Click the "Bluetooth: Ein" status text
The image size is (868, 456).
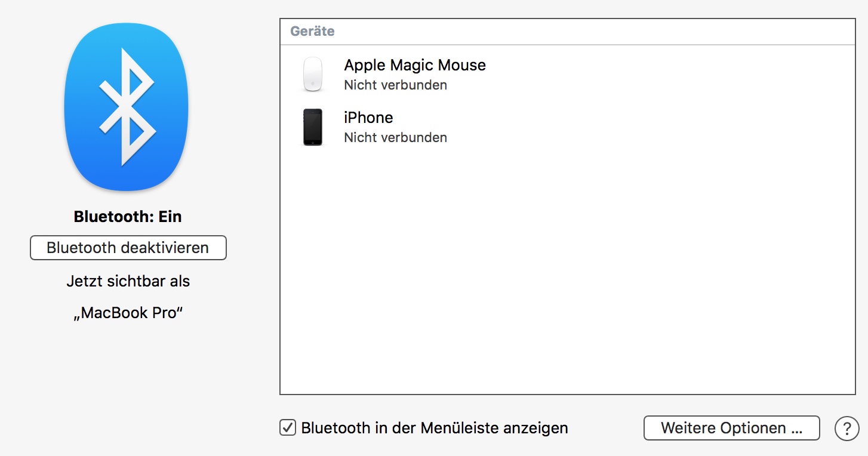click(128, 217)
